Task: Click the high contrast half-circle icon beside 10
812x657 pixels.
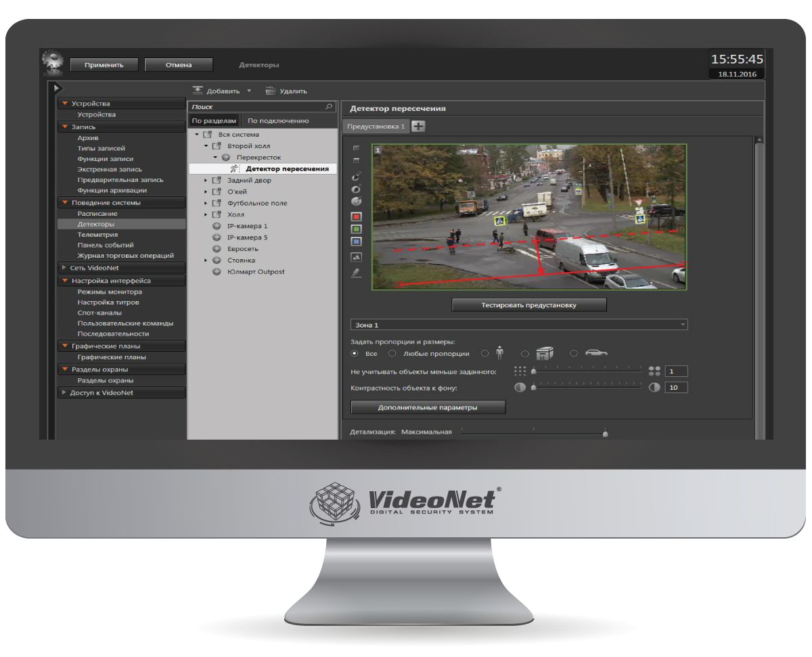Action: coord(654,388)
